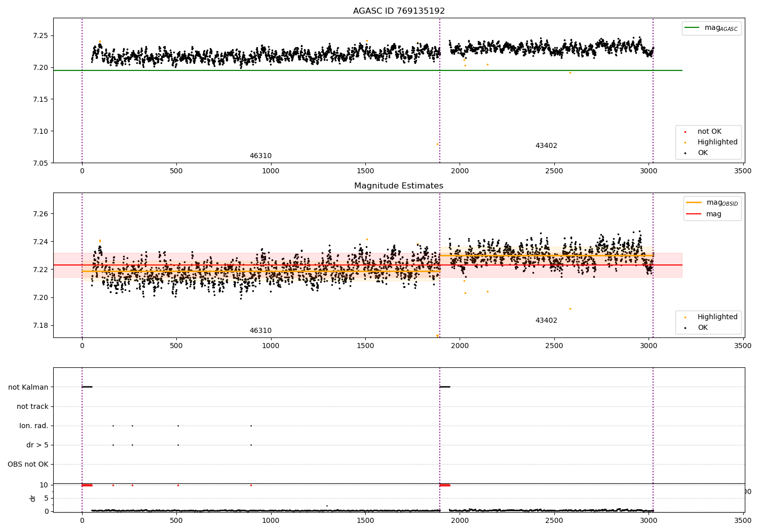Click the 46310 label in Magnitude Estimates plot
Screen dimensions: 760x532
coord(260,331)
